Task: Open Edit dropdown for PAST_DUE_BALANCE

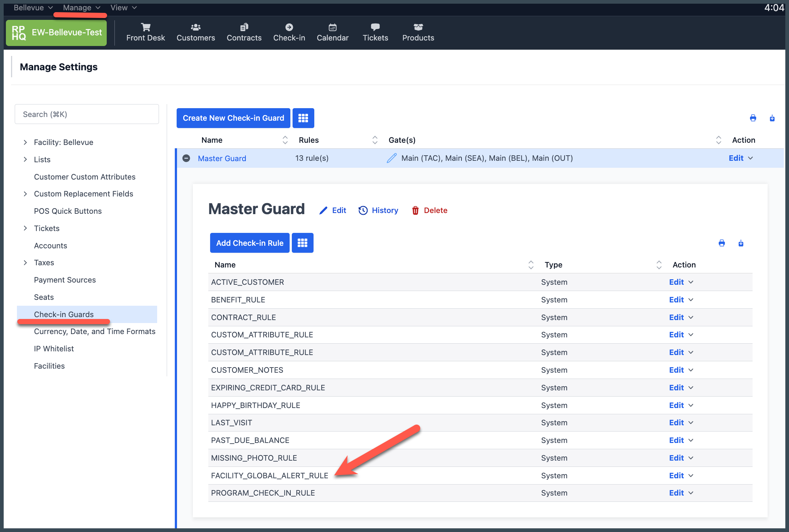Action: [681, 440]
